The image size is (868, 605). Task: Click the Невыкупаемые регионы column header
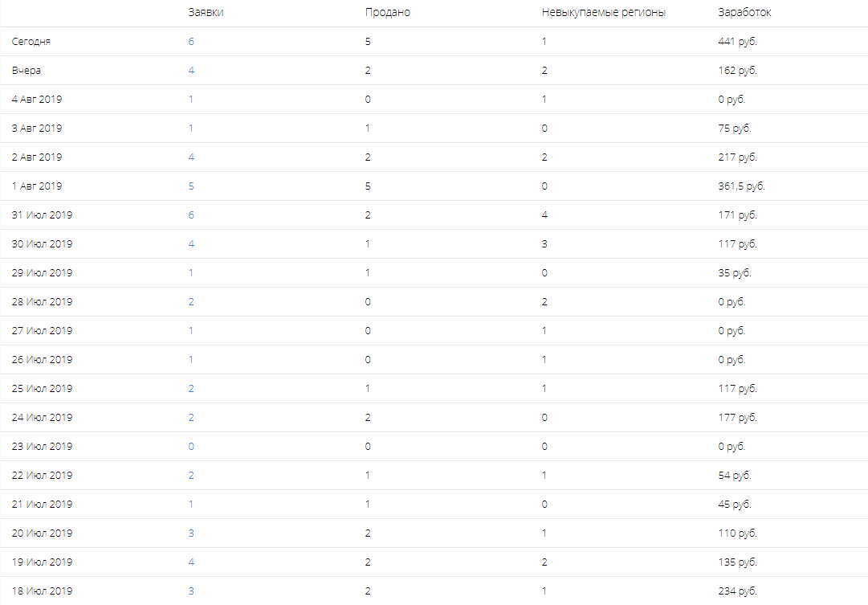(x=604, y=13)
